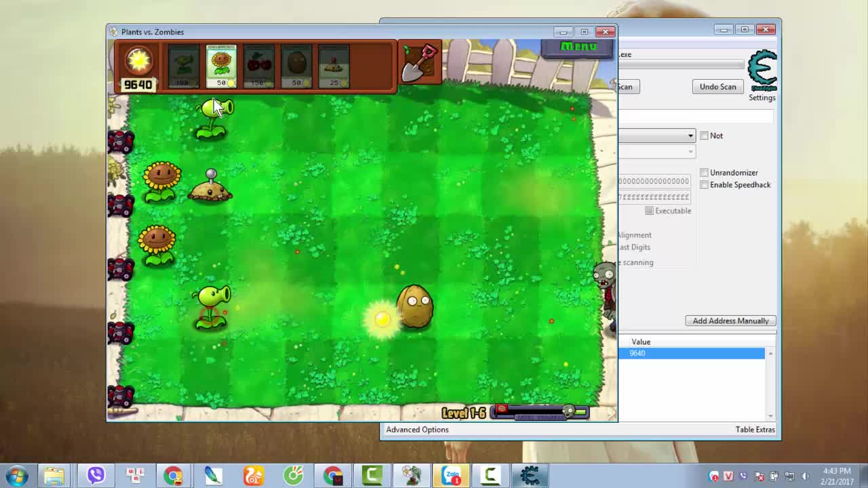
Task: Click the Peashooter in the fourth lawn row
Action: (x=212, y=306)
